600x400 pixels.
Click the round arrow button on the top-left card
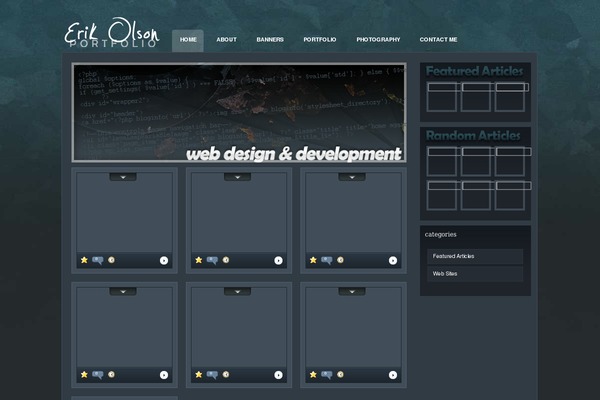(164, 261)
